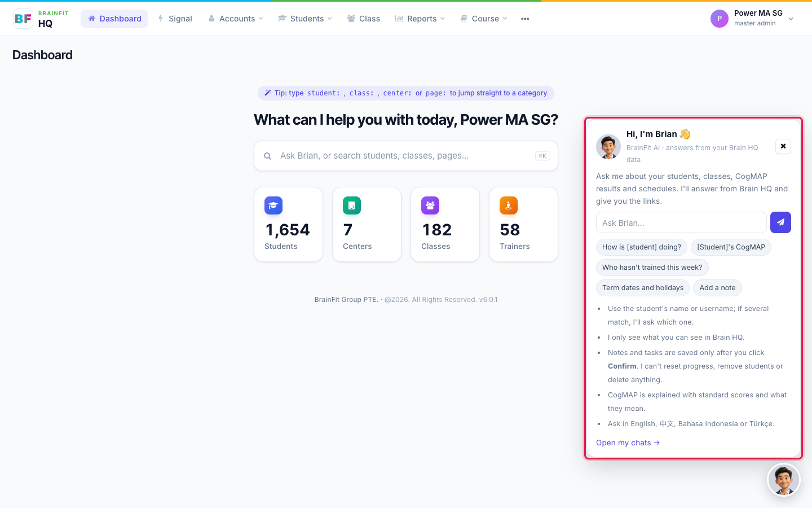Toggle the floating Brian assistant avatar

[784, 480]
